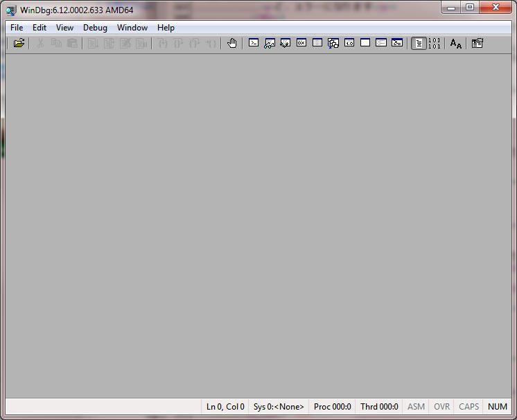
Task: Click the OVR status bar indicator
Action: tap(442, 407)
